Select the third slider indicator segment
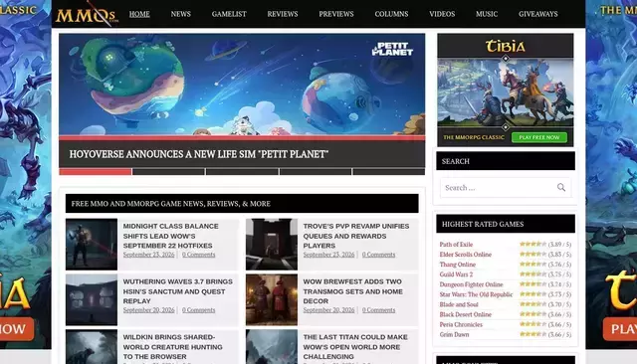This screenshot has width=637, height=364. tap(242, 172)
